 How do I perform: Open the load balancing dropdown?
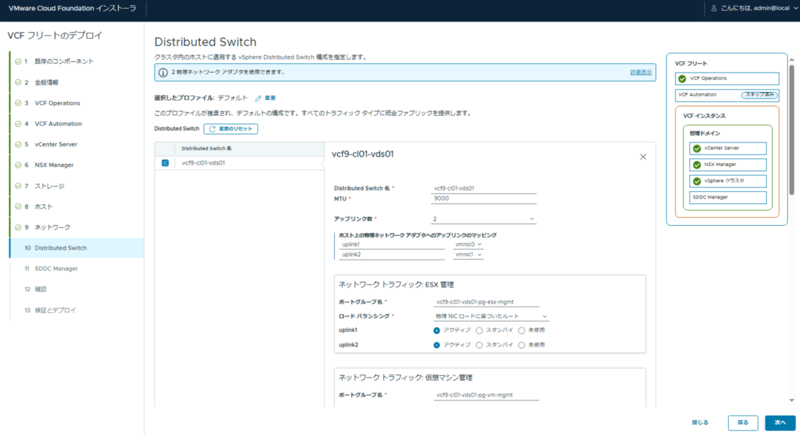(x=491, y=316)
